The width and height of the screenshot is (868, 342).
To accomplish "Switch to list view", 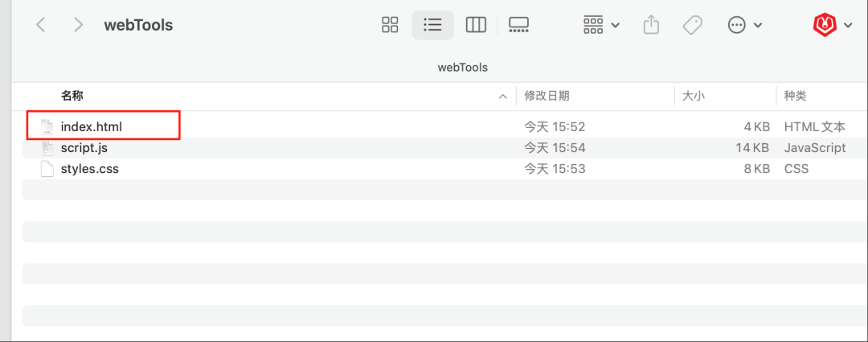I will point(432,25).
